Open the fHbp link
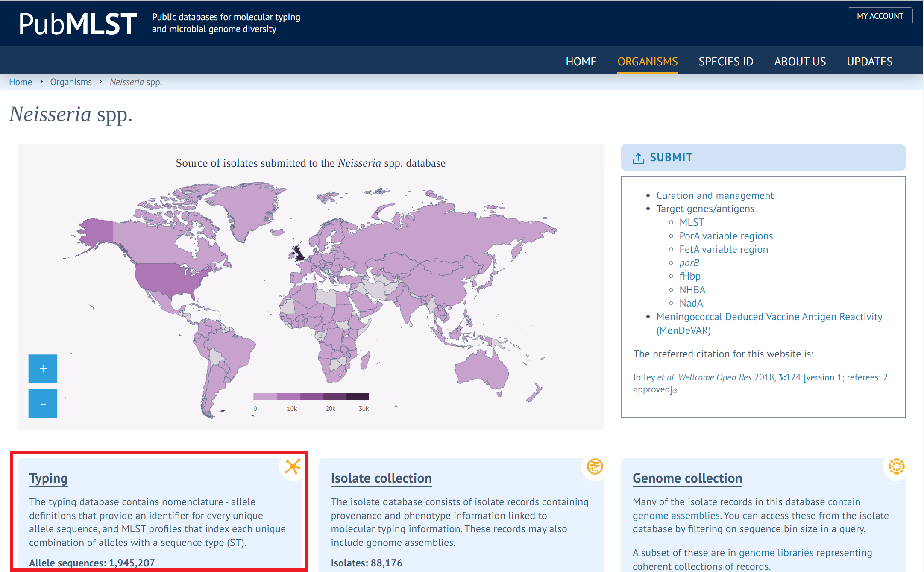The image size is (924, 572). pos(690,276)
